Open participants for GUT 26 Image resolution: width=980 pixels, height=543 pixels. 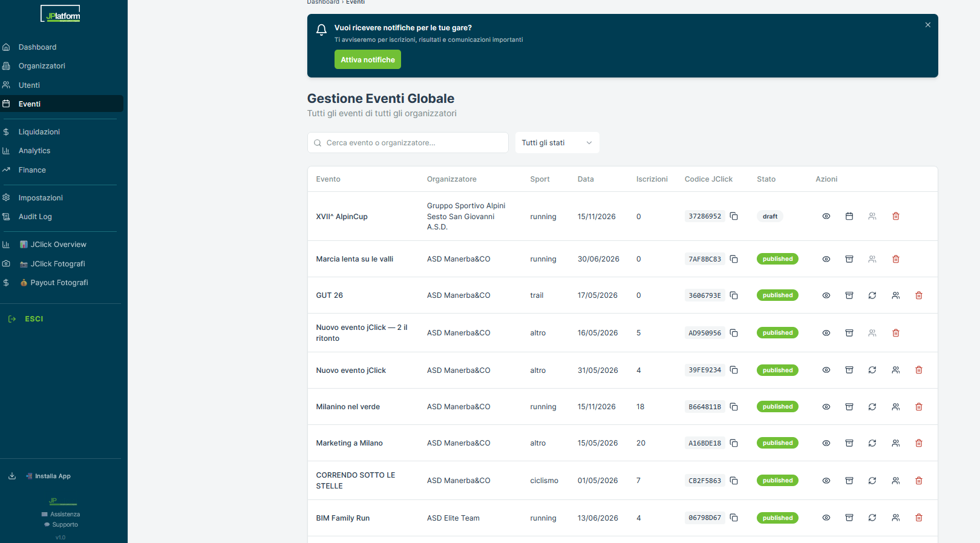point(896,295)
